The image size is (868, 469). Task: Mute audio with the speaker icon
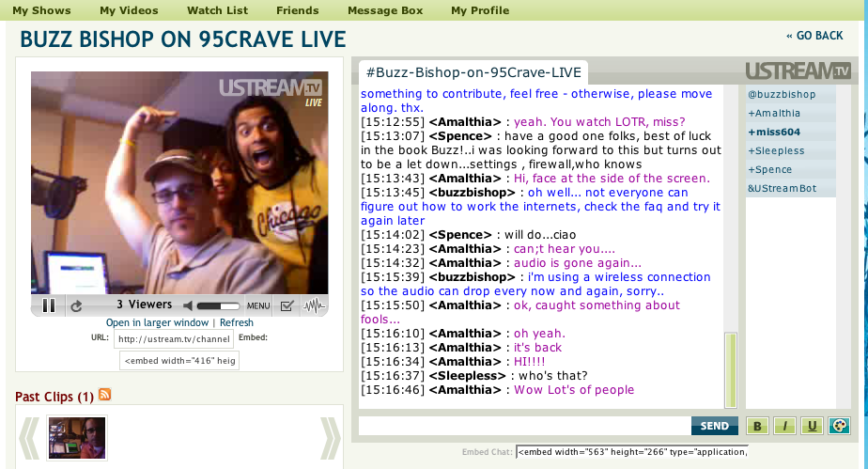[x=188, y=305]
